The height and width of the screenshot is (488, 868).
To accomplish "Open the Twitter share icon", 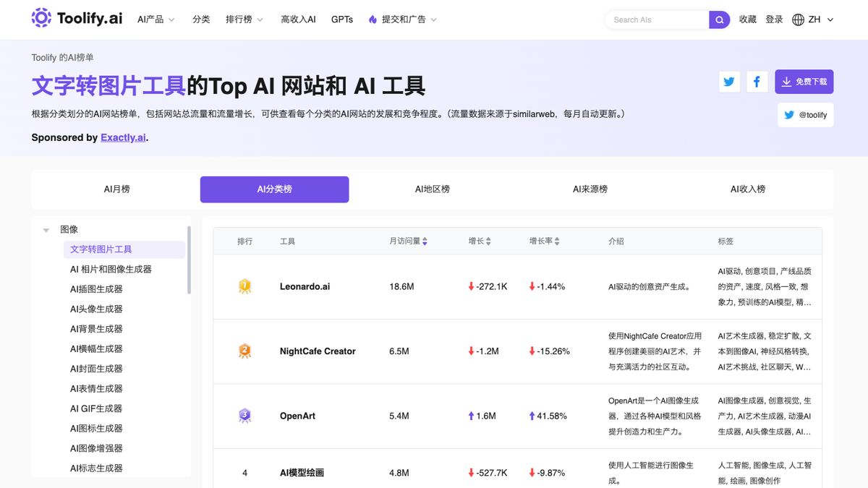I will (729, 82).
